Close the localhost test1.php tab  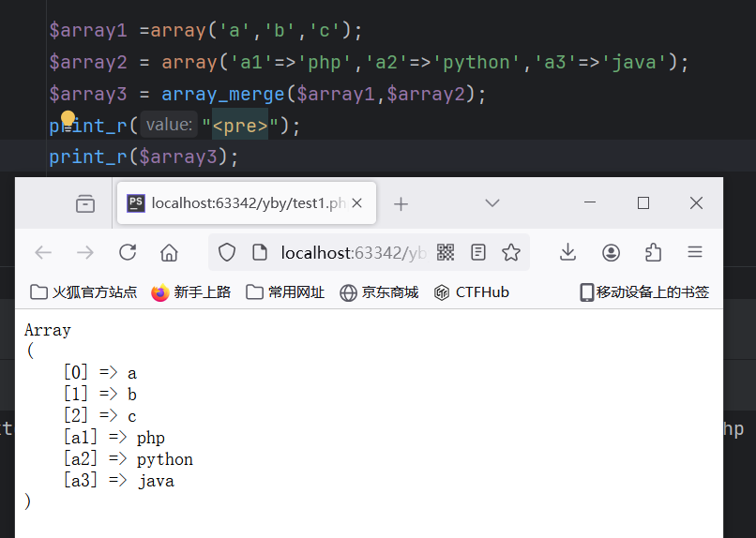pos(356,203)
